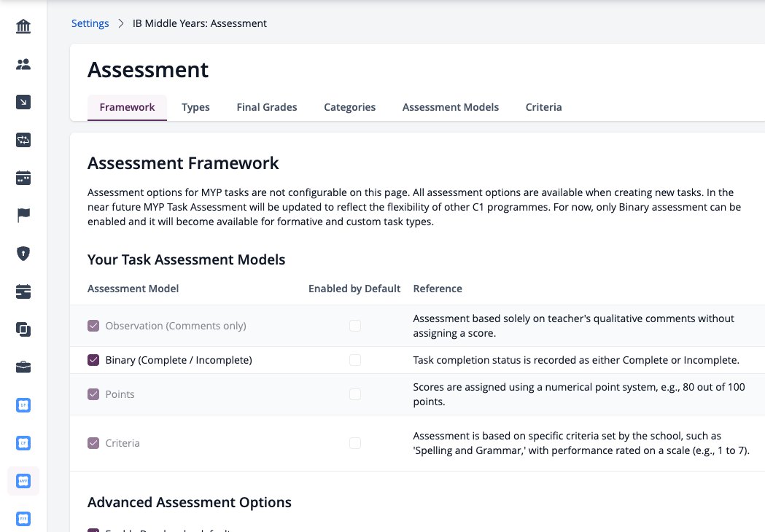Switch to the Criteria tab
The width and height of the screenshot is (765, 532).
pos(543,107)
